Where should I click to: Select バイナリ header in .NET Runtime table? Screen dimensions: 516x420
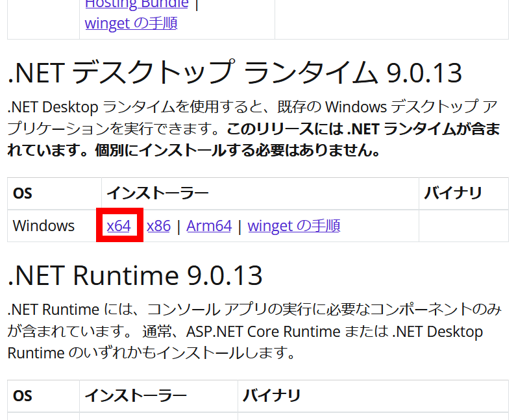272,396
